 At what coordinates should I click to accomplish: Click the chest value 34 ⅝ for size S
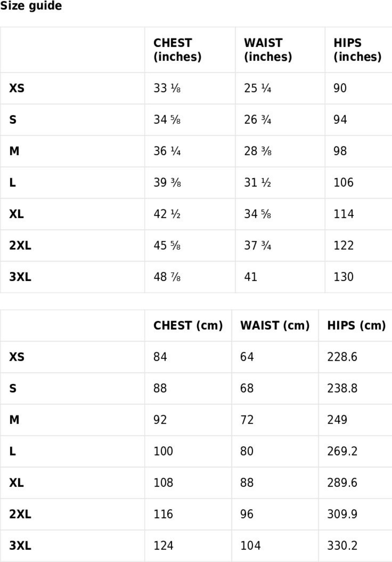[167, 119]
